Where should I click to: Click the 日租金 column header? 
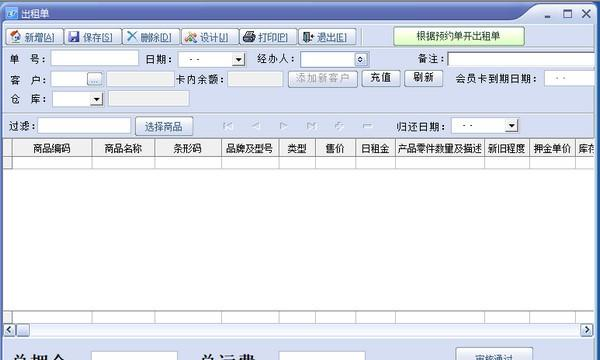(375, 148)
